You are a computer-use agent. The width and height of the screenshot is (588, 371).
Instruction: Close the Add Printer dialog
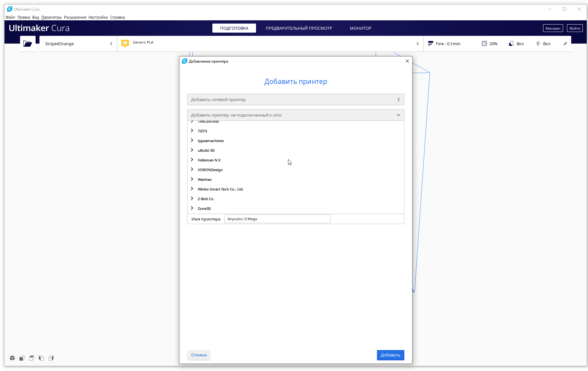coord(407,61)
